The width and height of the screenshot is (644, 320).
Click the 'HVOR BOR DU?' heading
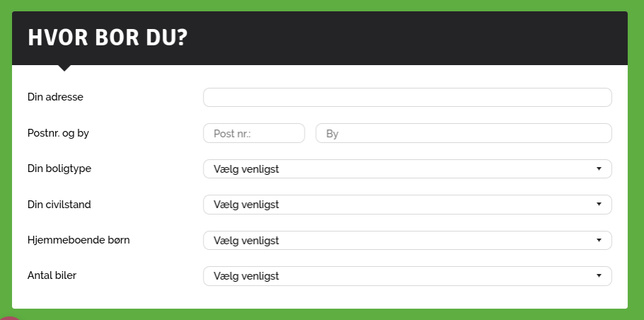(x=108, y=38)
